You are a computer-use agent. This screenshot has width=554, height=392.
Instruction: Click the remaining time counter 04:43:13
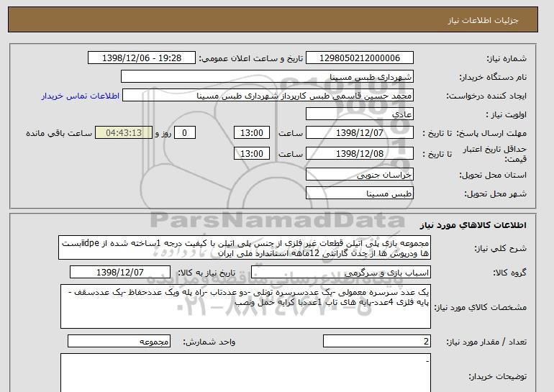(x=124, y=133)
